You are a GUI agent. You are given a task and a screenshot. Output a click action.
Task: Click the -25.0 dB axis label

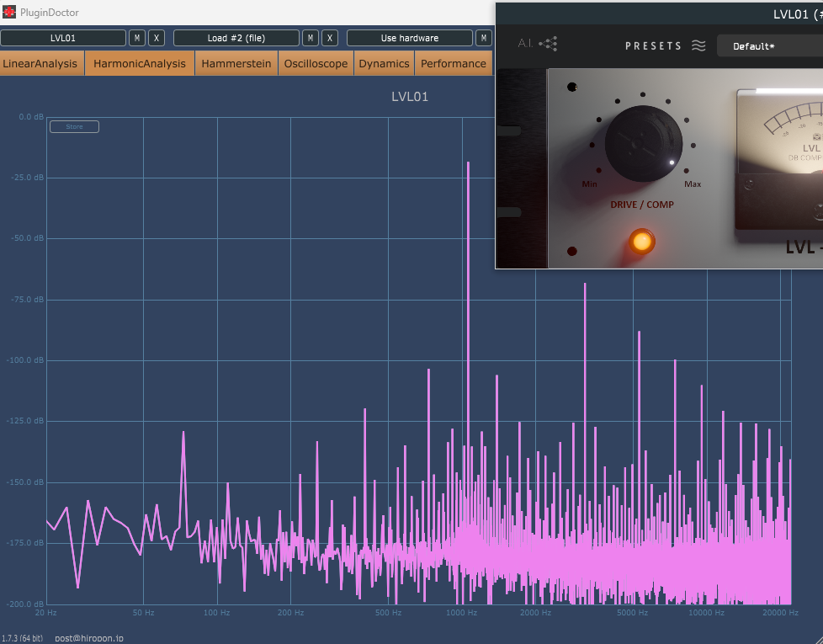point(27,178)
